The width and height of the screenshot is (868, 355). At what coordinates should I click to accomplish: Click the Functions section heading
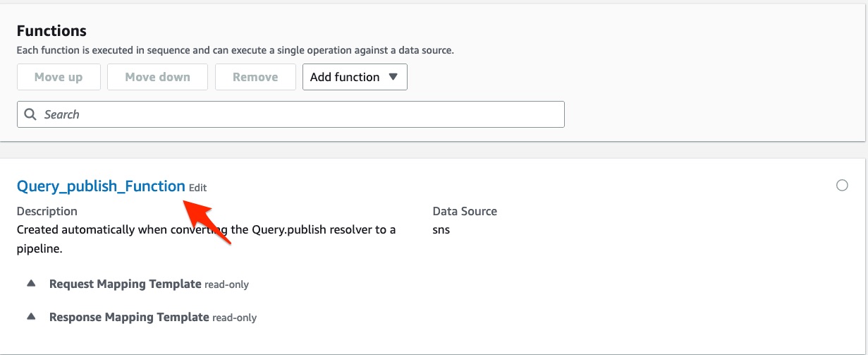tap(51, 31)
